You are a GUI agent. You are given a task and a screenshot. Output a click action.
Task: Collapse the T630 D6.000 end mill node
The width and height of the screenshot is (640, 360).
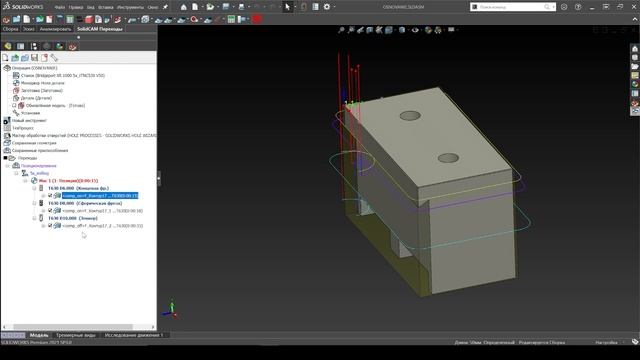click(34, 188)
